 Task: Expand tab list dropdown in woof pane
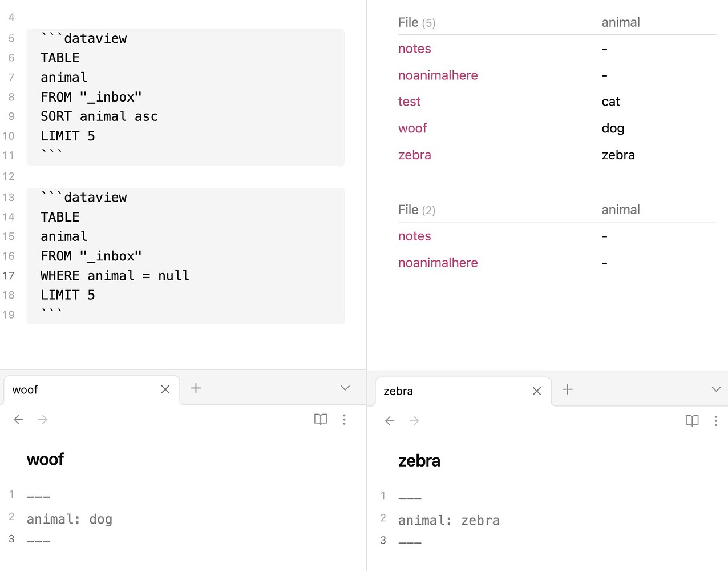click(345, 388)
